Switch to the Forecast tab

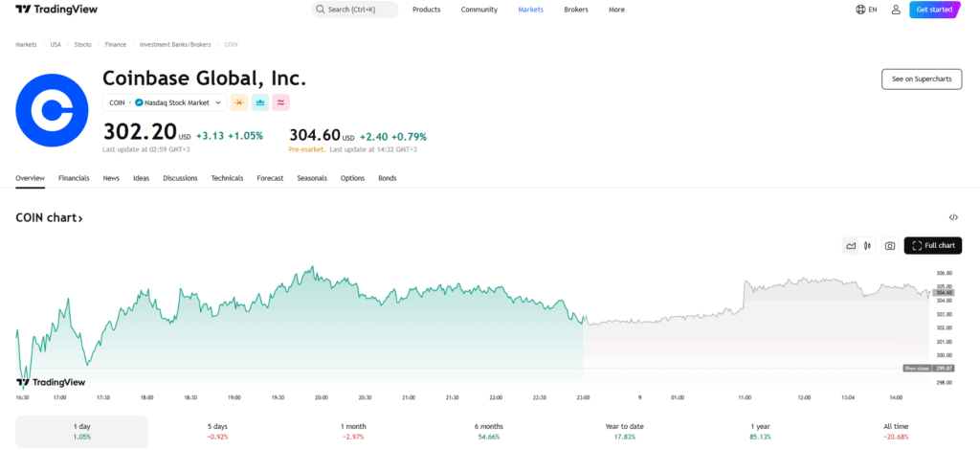[x=270, y=178]
